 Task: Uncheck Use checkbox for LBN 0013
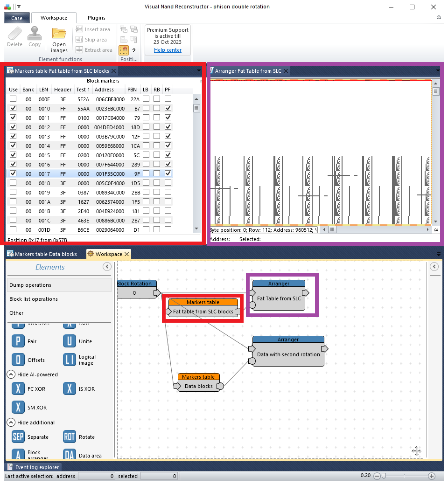13,136
